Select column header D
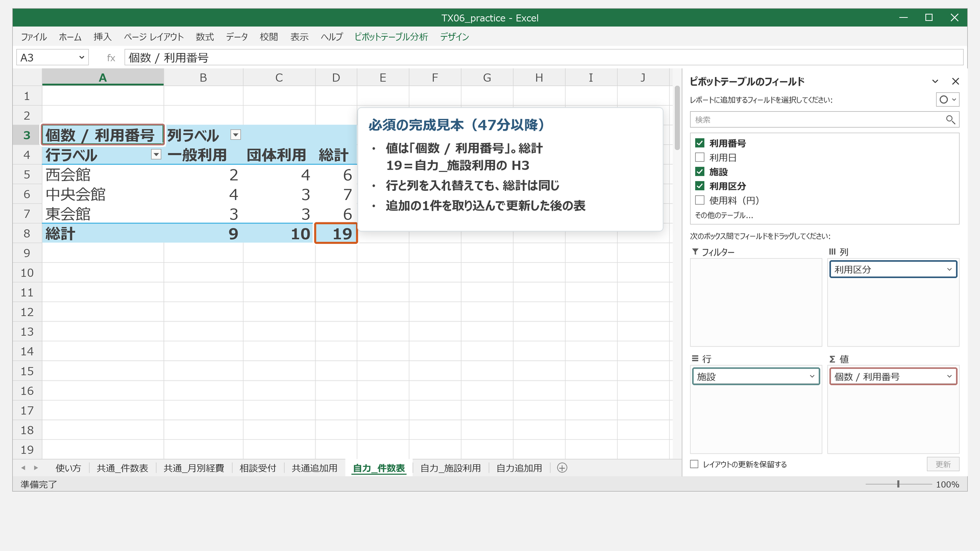 (x=336, y=78)
